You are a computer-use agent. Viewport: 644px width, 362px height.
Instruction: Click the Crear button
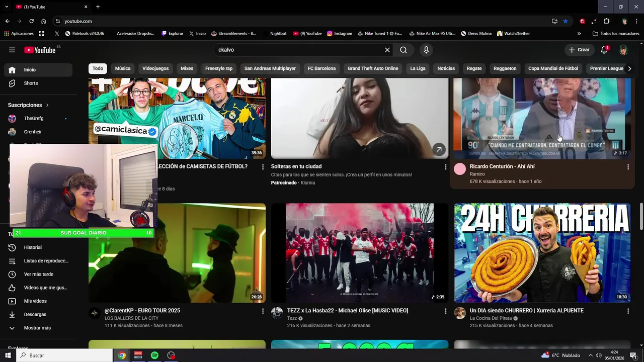tap(579, 50)
